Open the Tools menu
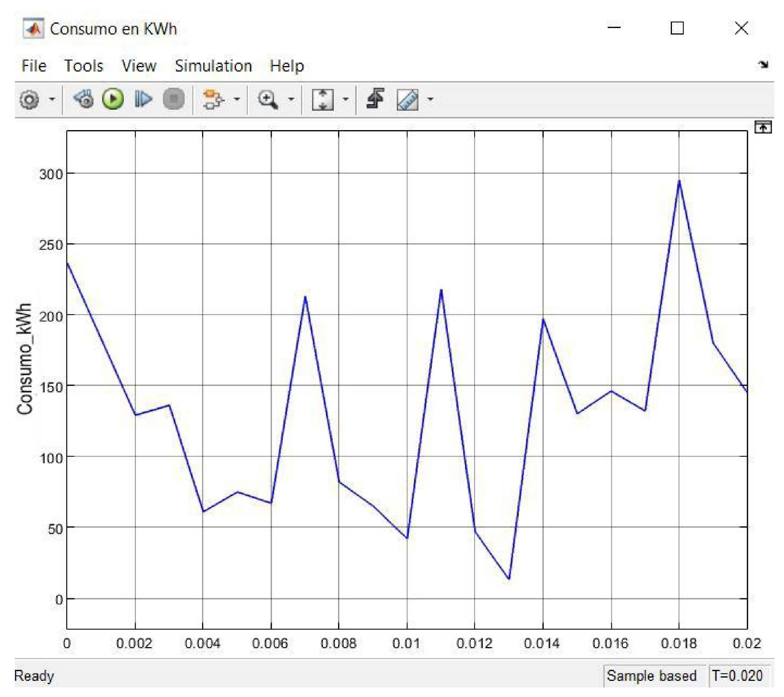Image resolution: width=784 pixels, height=697 pixels. point(84,66)
